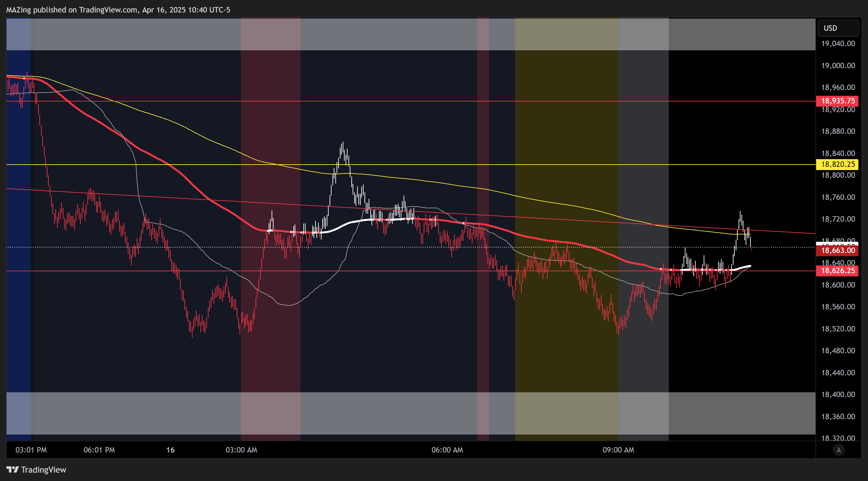The image size is (868, 481).
Task: Click the 18,520.00 price axis value
Action: 838,329
